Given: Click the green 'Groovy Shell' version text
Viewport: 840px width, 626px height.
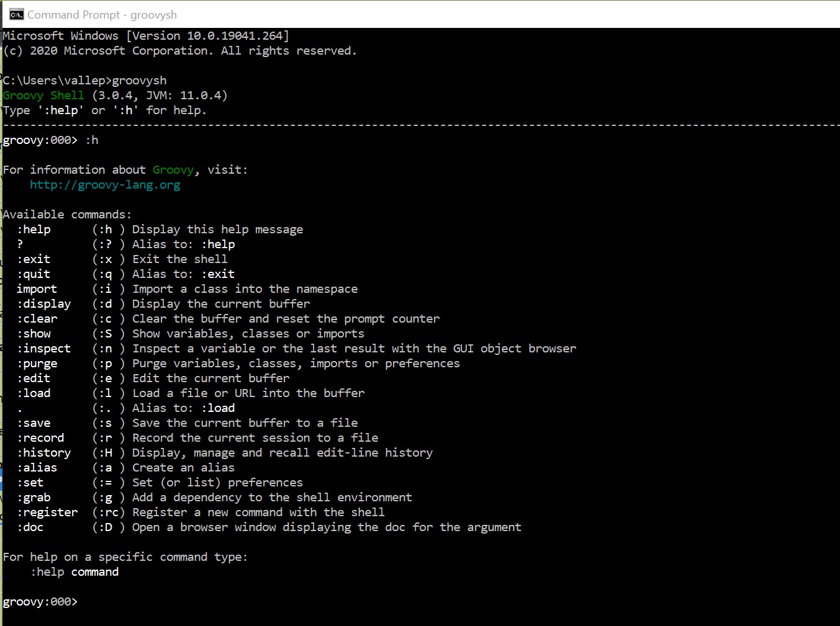Looking at the screenshot, I should (43, 96).
